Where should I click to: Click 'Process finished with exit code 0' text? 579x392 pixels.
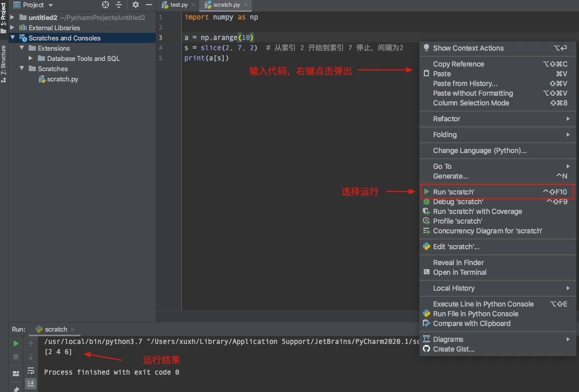(x=112, y=372)
